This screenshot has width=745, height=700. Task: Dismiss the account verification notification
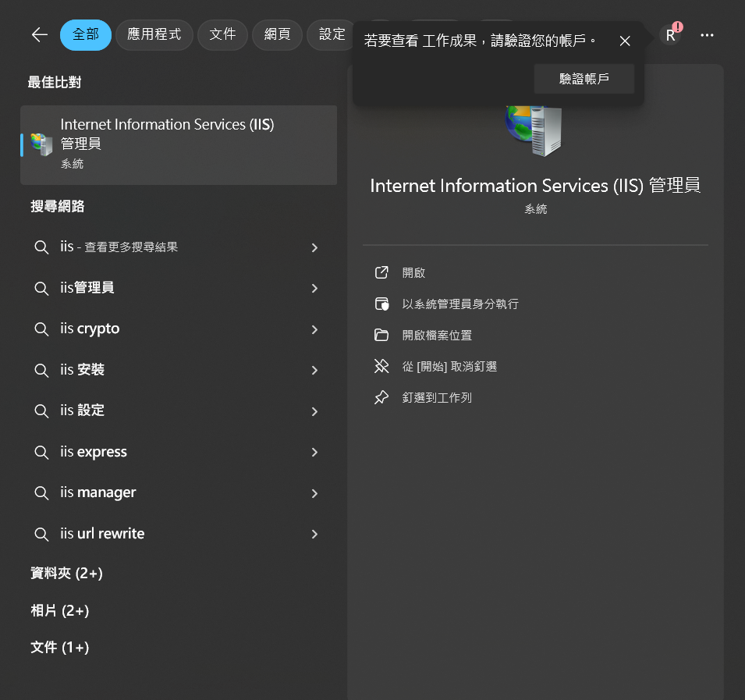pos(625,41)
